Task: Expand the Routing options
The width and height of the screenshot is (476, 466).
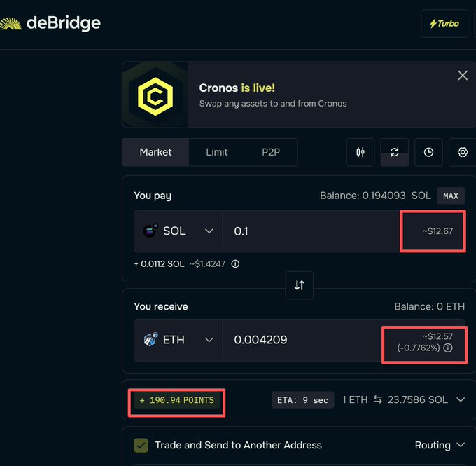Action: [x=440, y=445]
